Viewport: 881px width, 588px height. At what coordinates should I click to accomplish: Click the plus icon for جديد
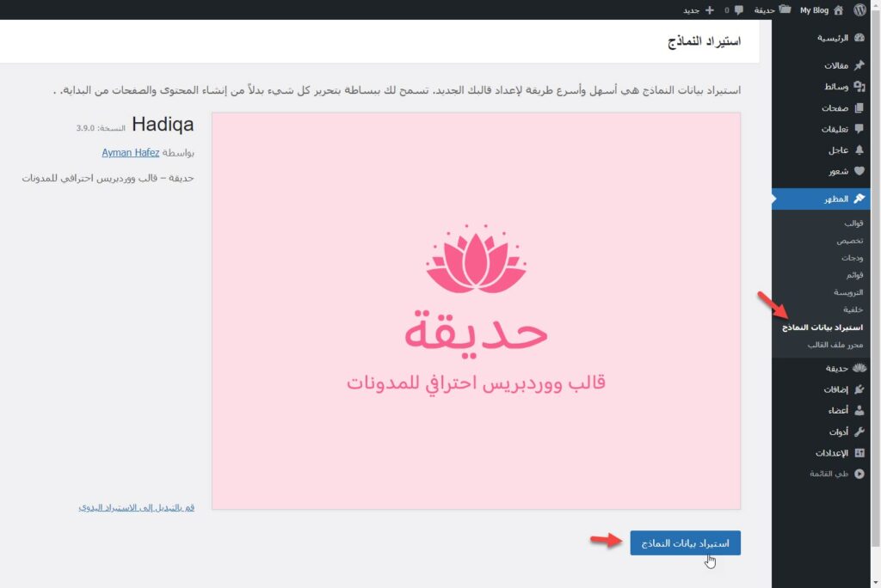tap(710, 10)
